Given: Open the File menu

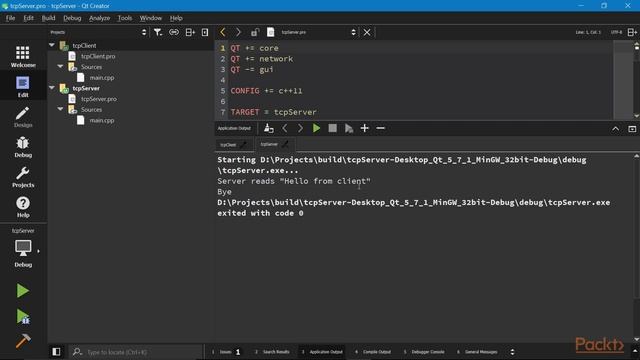Looking at the screenshot, I should tap(10, 18).
